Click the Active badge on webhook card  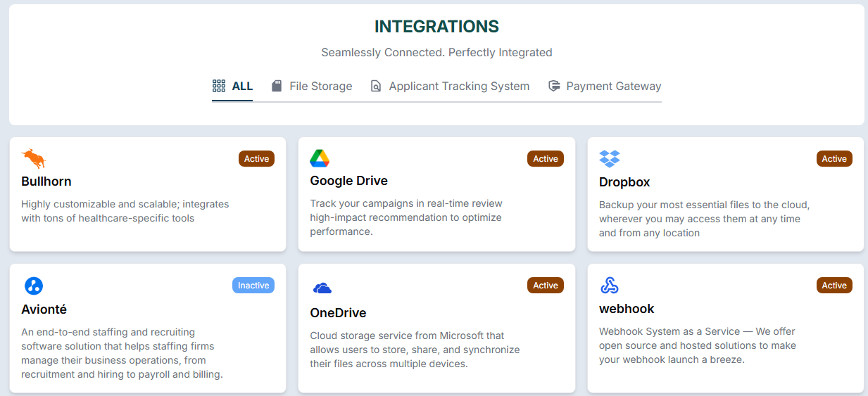click(x=834, y=286)
